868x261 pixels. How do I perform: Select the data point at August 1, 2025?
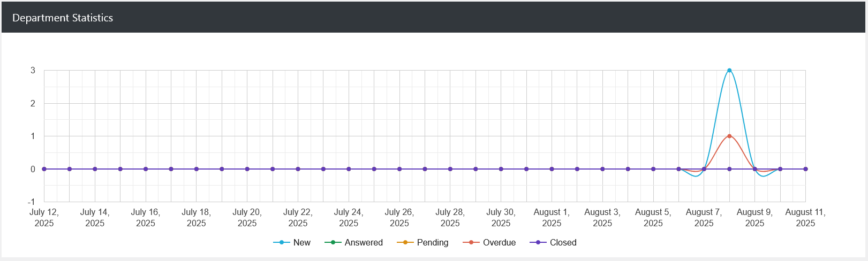[x=552, y=169]
